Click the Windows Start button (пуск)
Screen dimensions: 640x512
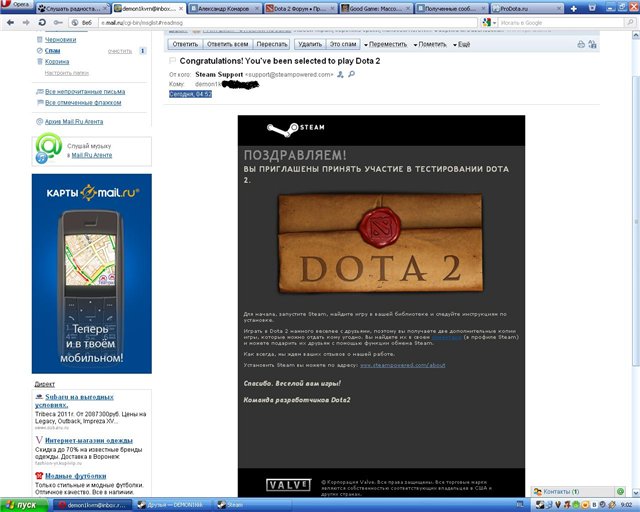(22, 505)
